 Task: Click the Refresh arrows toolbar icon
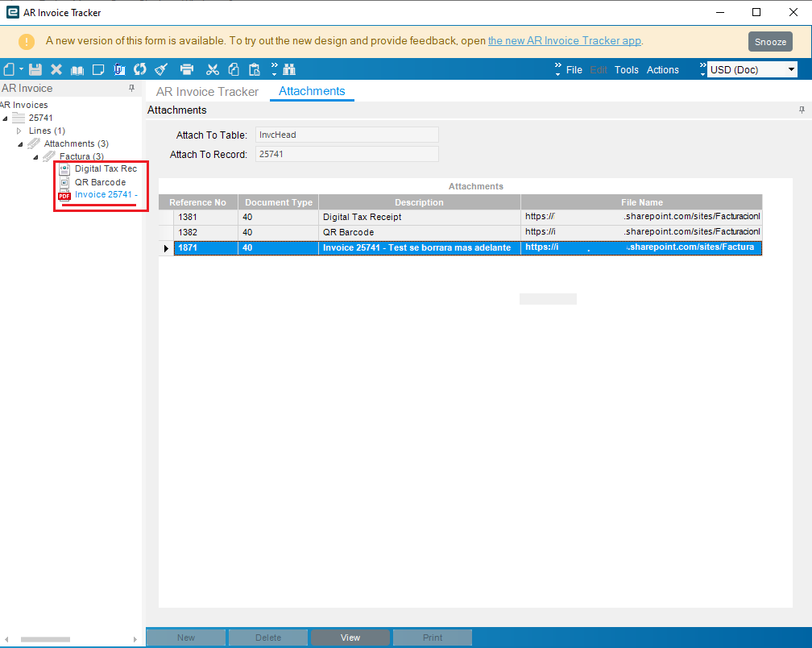click(140, 69)
